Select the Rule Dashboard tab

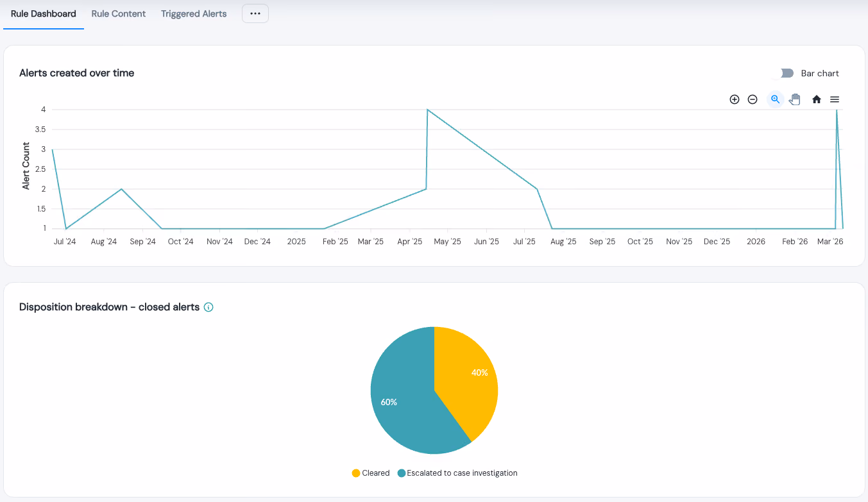tap(44, 13)
